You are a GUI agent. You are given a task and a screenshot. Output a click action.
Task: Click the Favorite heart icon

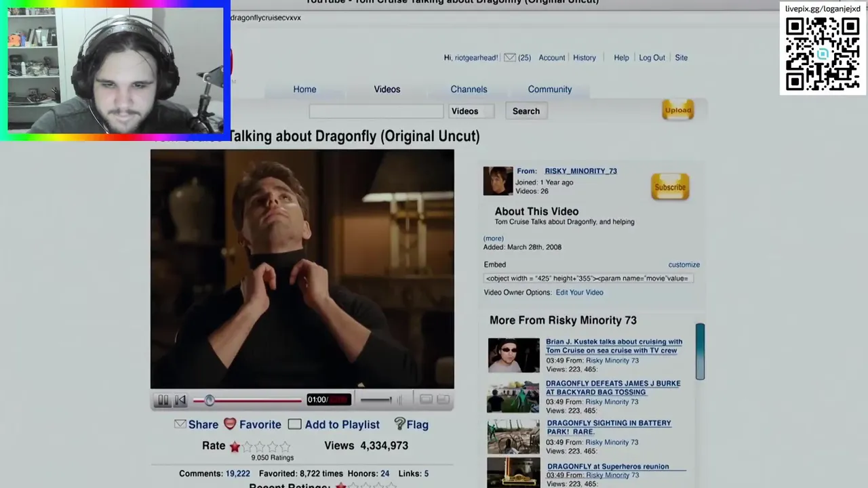point(230,424)
